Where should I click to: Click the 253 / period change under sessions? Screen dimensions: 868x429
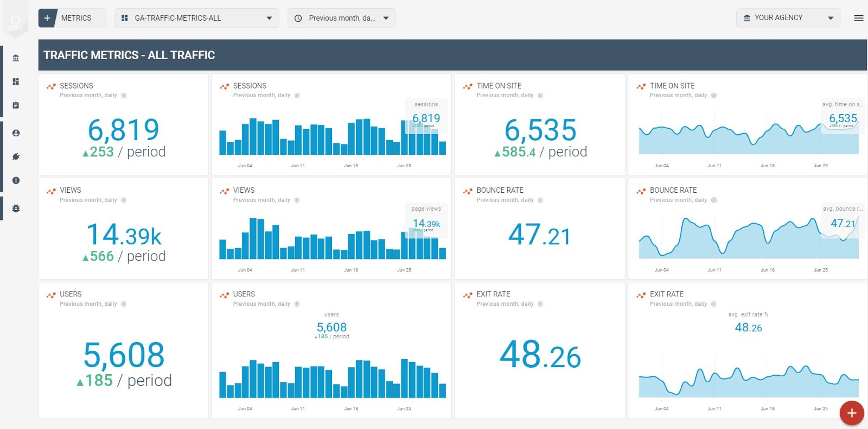[x=124, y=152]
